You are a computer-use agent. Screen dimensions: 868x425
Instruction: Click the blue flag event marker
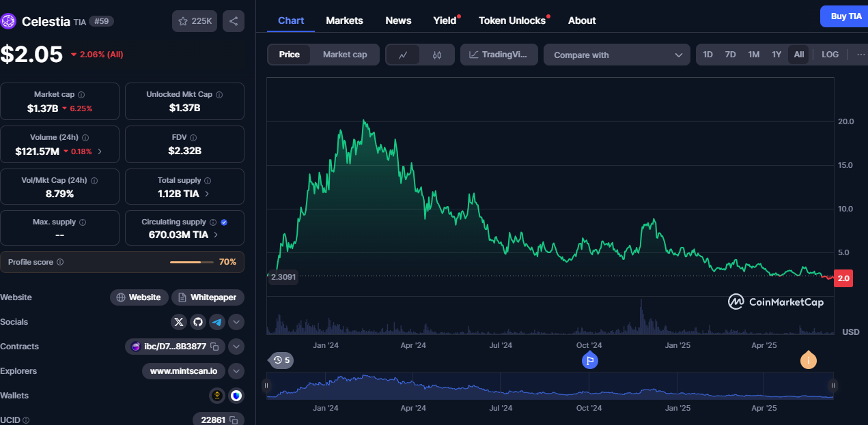coord(590,360)
